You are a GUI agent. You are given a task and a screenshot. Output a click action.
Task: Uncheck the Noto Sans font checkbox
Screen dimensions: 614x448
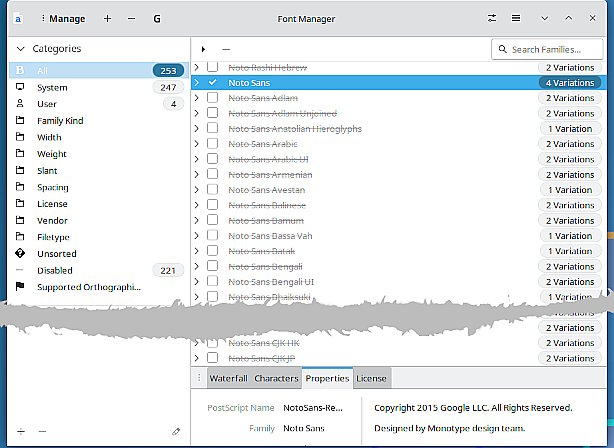212,82
